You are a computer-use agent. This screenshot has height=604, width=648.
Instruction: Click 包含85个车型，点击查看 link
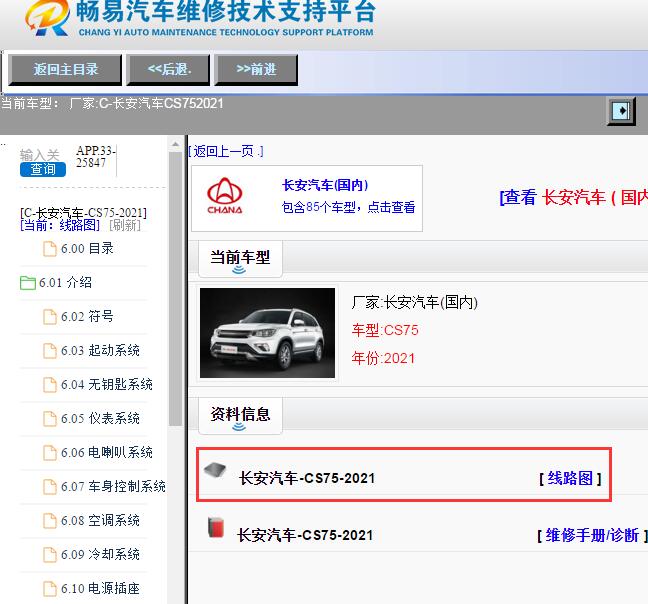pyautogui.click(x=348, y=207)
